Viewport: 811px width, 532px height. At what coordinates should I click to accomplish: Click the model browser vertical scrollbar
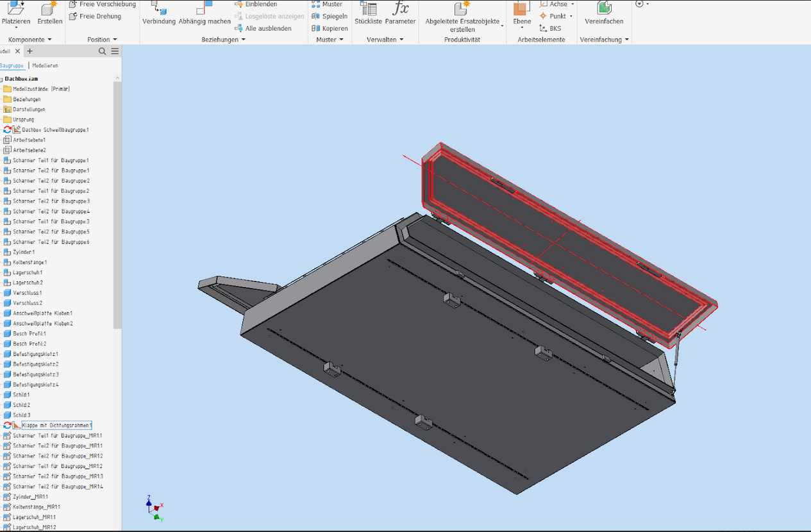pyautogui.click(x=117, y=205)
